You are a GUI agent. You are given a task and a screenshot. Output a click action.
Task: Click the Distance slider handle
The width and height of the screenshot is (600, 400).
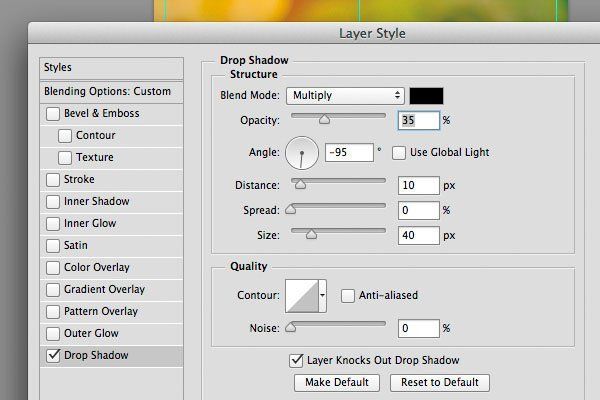point(300,184)
